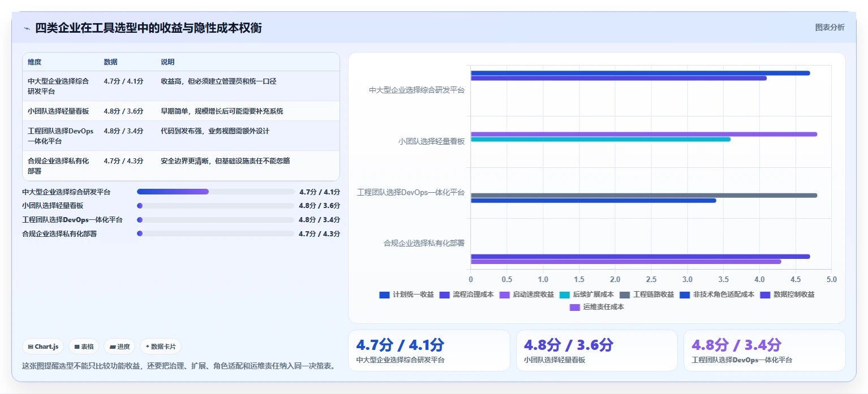Click the 数据卡片 tag chip
Viewport: 868px width, 394px height.
click(161, 347)
